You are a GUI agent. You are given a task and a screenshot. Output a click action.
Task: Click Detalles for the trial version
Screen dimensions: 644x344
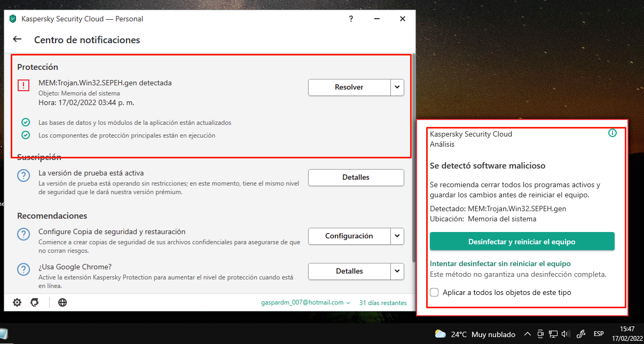pyautogui.click(x=356, y=177)
